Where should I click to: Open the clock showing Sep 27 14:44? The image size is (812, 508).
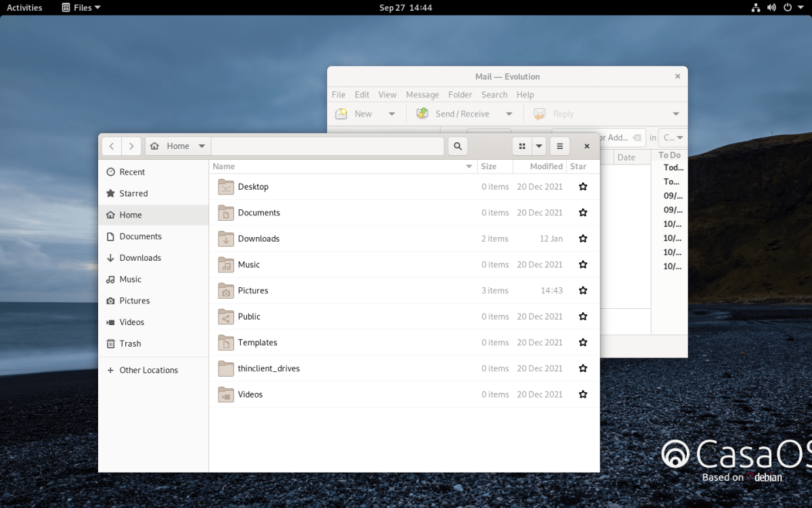pyautogui.click(x=406, y=7)
